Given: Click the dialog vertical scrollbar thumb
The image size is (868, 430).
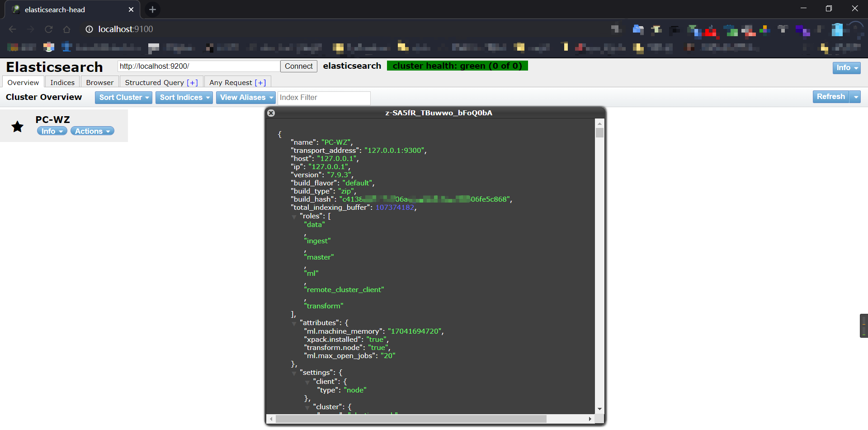Looking at the screenshot, I should click(x=599, y=132).
